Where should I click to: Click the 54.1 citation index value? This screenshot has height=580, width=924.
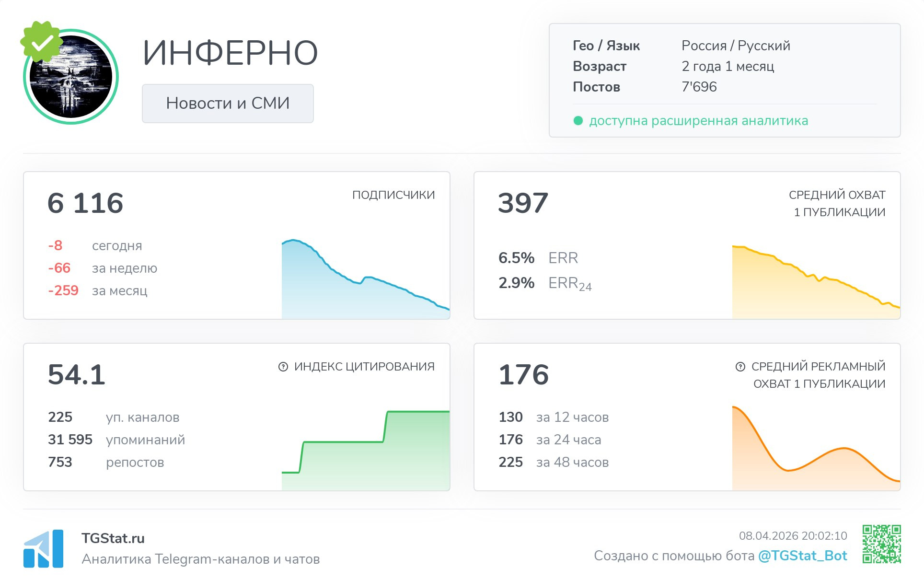click(77, 374)
